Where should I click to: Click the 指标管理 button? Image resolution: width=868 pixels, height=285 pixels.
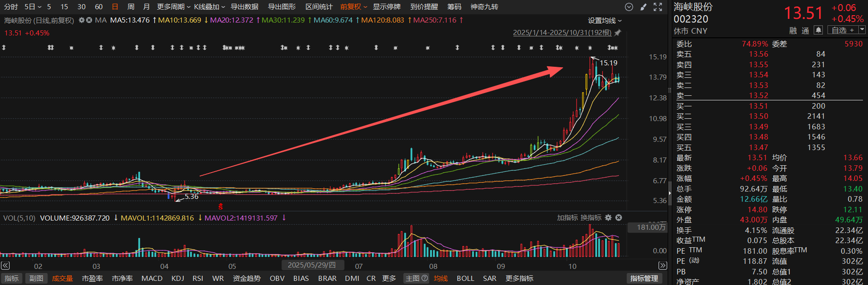click(644, 278)
